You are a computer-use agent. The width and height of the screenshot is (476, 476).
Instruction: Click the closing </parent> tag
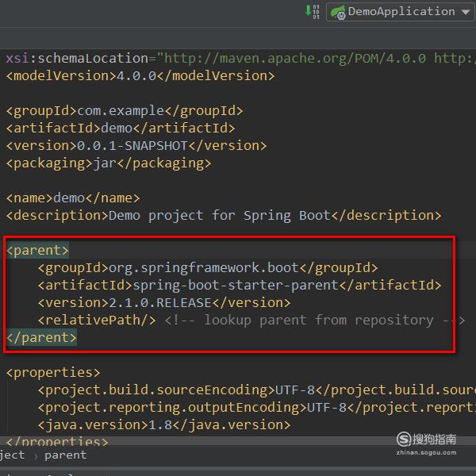[x=41, y=338]
